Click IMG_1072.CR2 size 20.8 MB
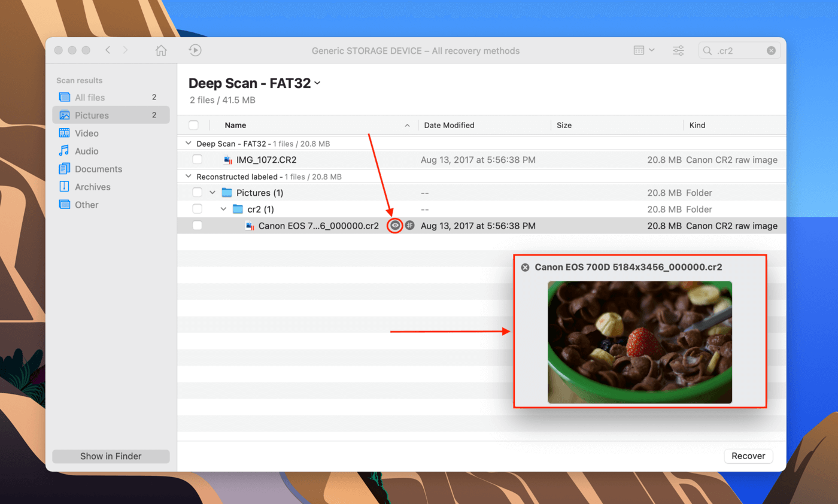 pos(664,160)
